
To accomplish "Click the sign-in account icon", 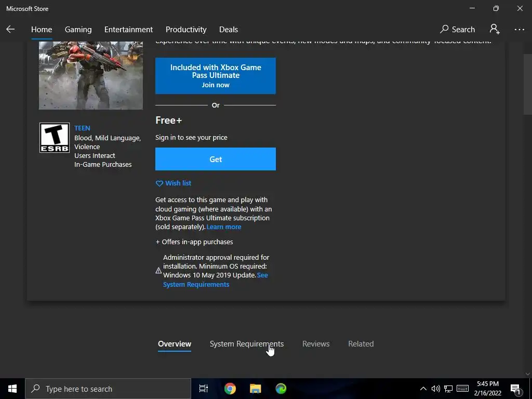I will click(x=495, y=29).
